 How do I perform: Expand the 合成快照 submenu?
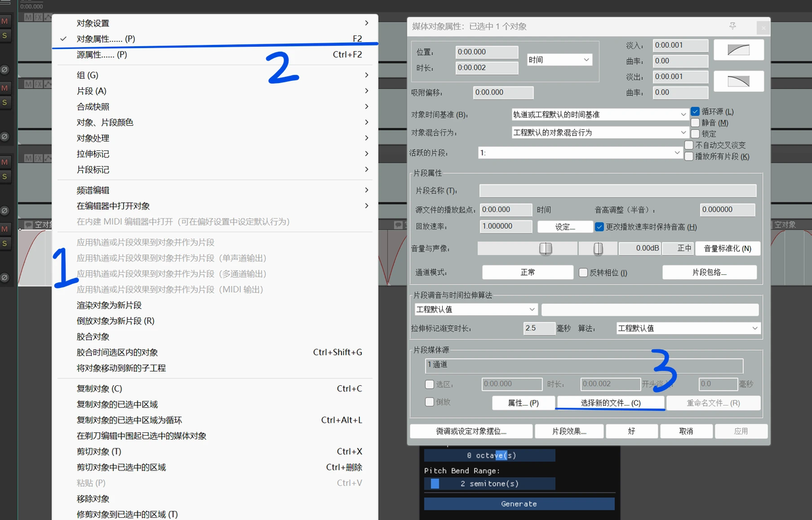215,107
